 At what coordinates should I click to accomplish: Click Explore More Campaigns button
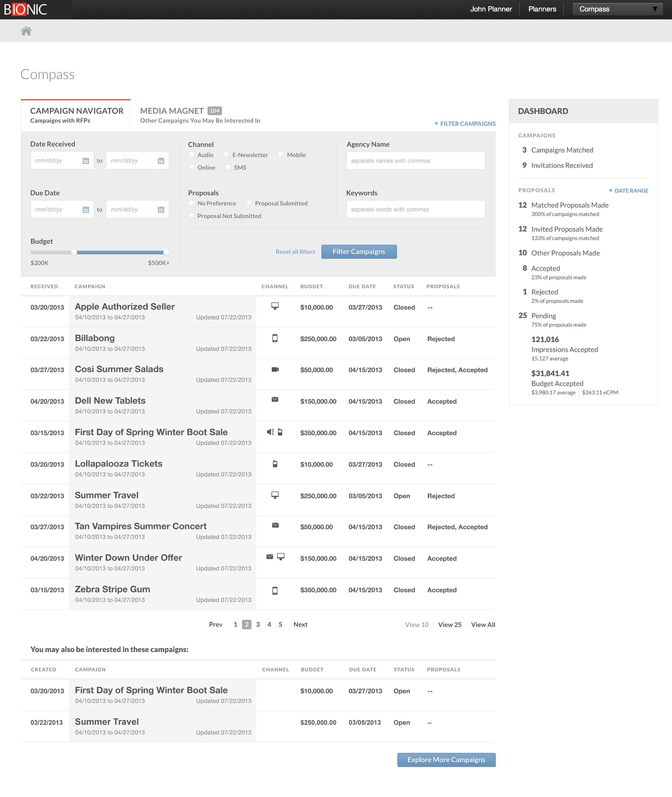point(446,760)
